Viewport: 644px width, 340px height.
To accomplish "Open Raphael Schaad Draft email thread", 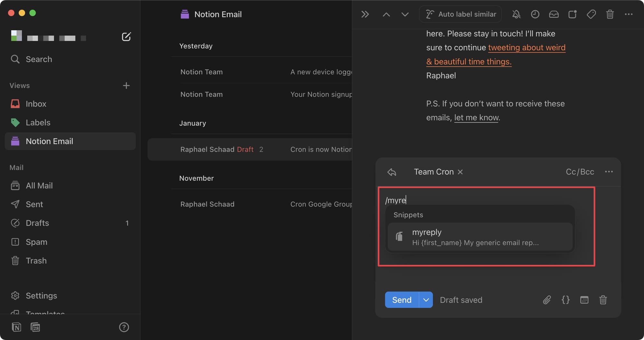I will click(x=250, y=149).
